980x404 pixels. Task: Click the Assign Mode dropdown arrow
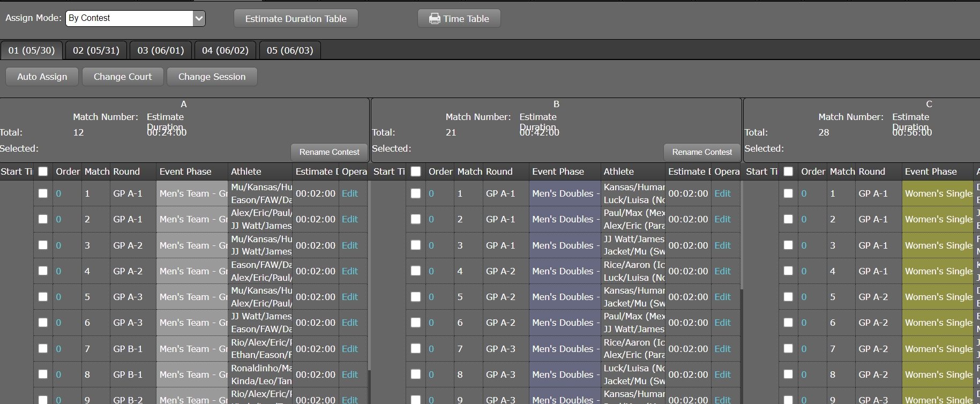199,18
